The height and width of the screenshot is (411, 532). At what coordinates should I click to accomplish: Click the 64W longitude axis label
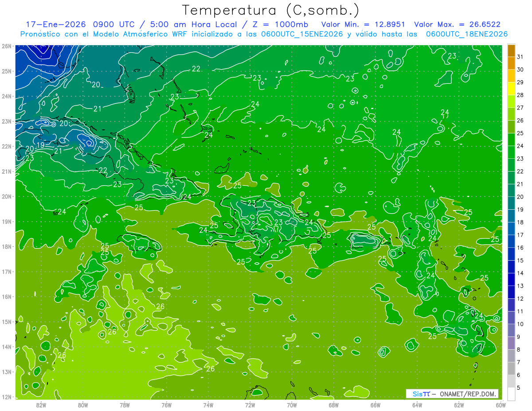pos(417,405)
